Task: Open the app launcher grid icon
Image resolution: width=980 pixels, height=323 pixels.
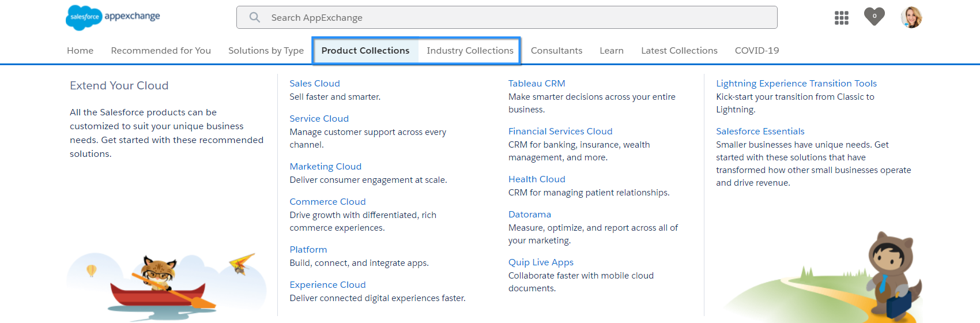Action: (x=842, y=18)
